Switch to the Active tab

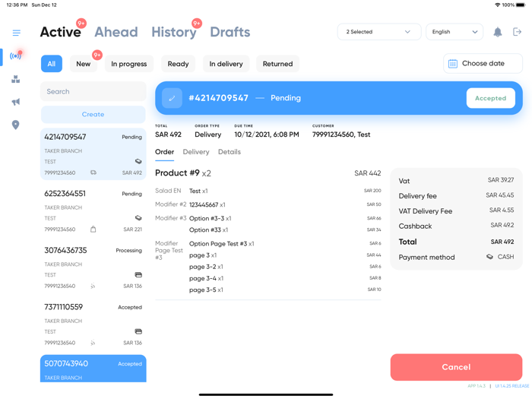[x=61, y=32]
